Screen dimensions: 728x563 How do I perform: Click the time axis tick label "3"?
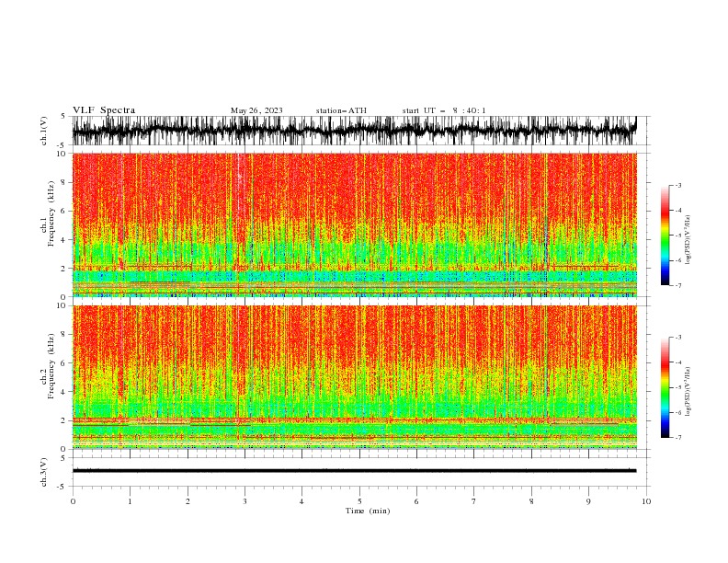(x=245, y=501)
